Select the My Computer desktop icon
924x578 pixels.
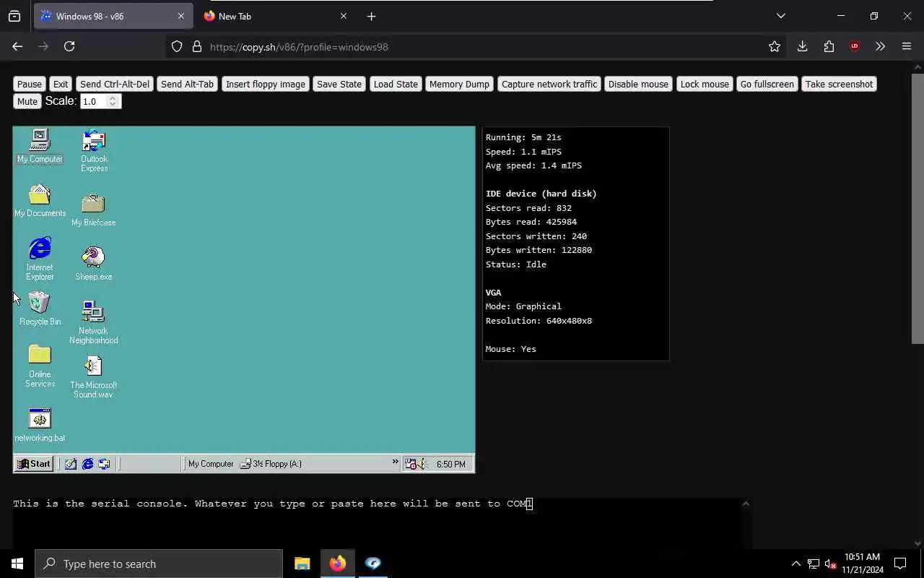pos(40,145)
